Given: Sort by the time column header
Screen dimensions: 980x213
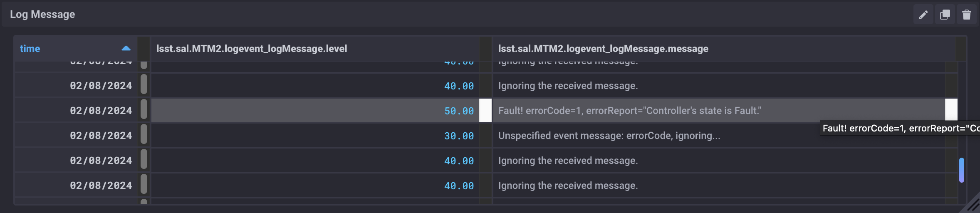Looking at the screenshot, I should [x=30, y=49].
